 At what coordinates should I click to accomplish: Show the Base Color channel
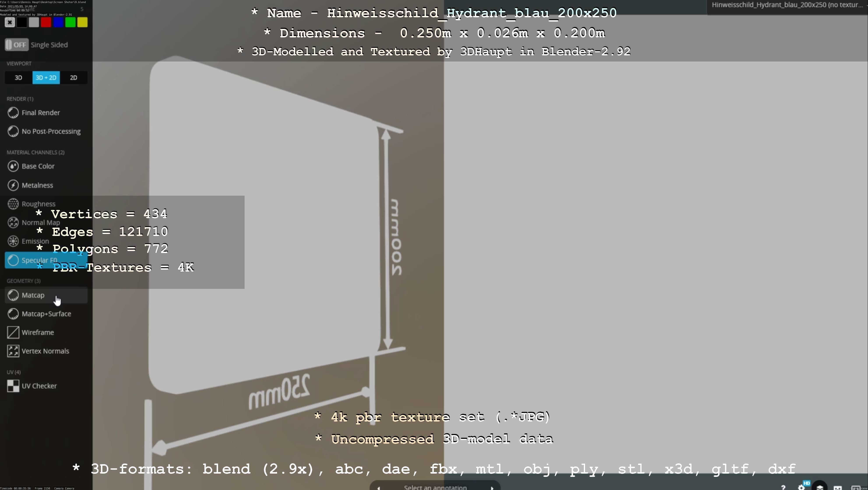click(x=38, y=166)
